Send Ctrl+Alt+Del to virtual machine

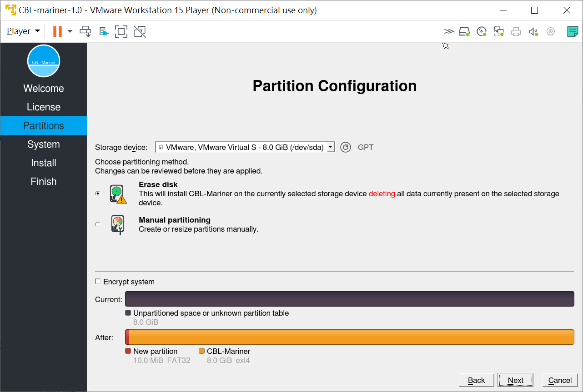[x=85, y=31]
